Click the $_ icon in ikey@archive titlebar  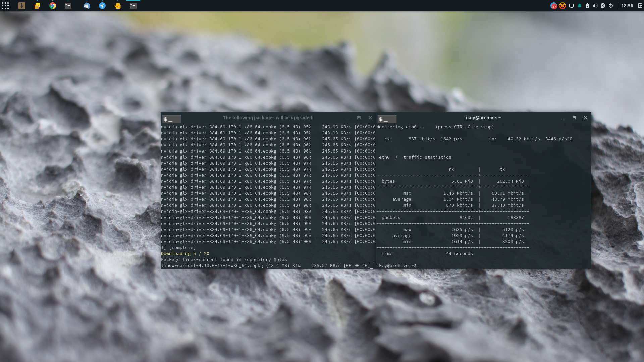(x=387, y=119)
